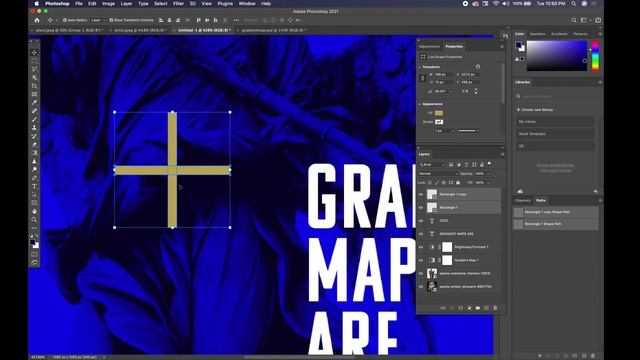The height and width of the screenshot is (360, 640).
Task: Open the Window menu
Action: pyautogui.click(x=247, y=4)
